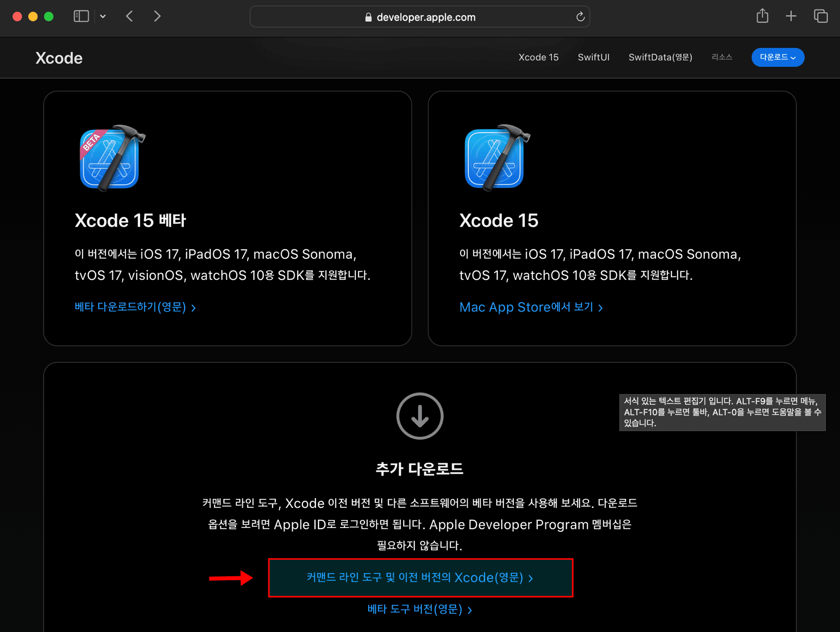This screenshot has width=840, height=632.
Task: Click the Xcode 15 베타 heading
Action: tap(130, 220)
